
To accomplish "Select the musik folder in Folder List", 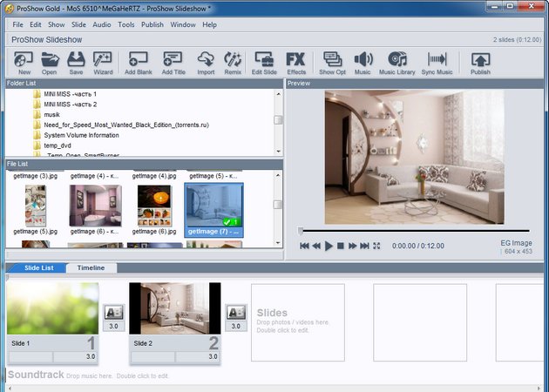I will [x=54, y=114].
